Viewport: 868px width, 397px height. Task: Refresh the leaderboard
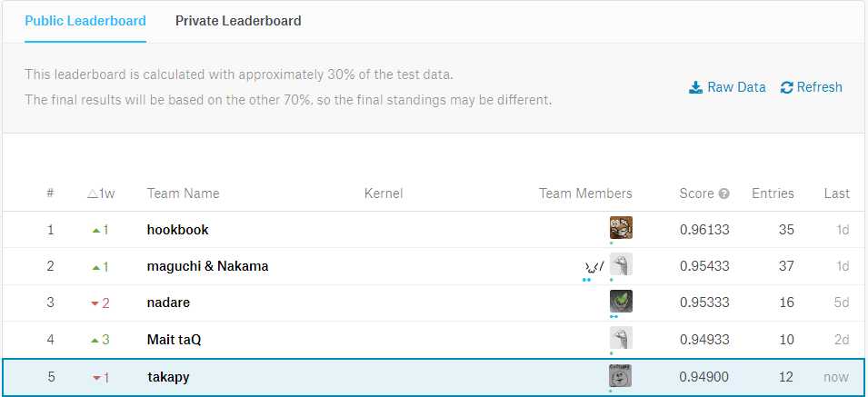[819, 87]
